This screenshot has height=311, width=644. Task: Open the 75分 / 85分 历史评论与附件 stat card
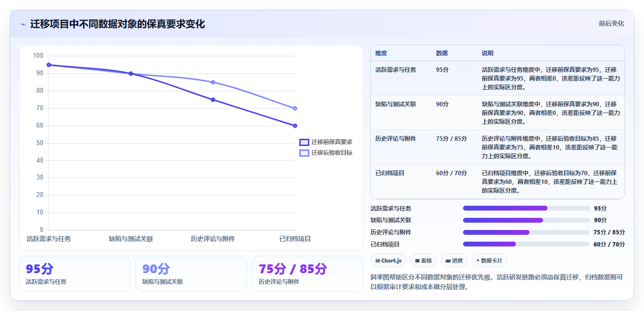tap(308, 274)
